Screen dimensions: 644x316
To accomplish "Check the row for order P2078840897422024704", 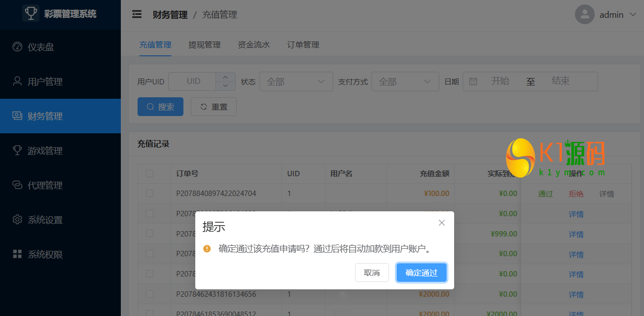I will (x=150, y=194).
